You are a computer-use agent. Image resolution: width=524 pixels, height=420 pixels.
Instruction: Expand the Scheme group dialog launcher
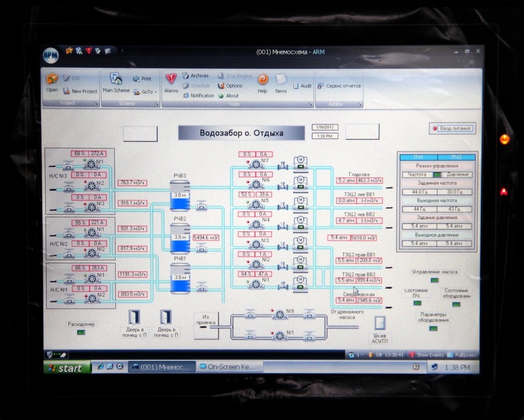pos(157,104)
